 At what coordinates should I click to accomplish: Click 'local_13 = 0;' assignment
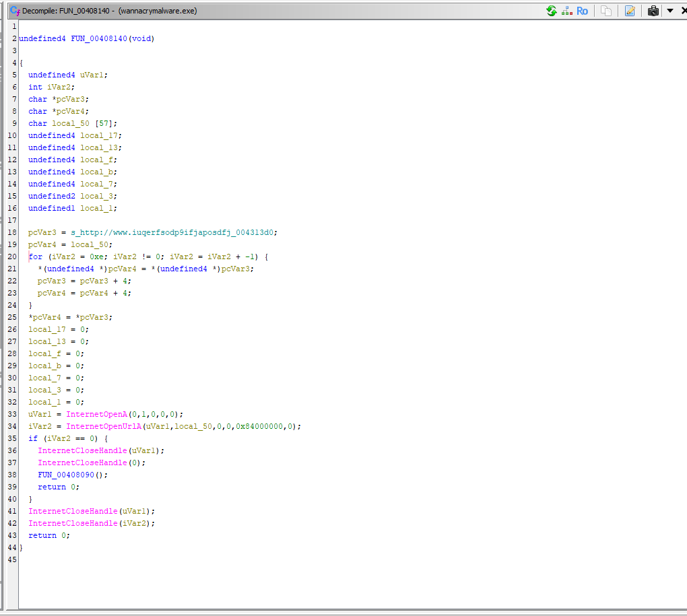[59, 341]
